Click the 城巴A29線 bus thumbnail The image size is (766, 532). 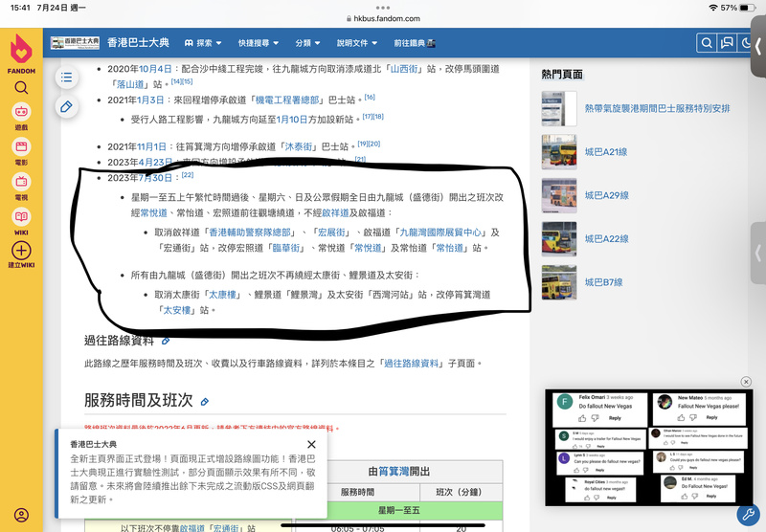pos(559,195)
